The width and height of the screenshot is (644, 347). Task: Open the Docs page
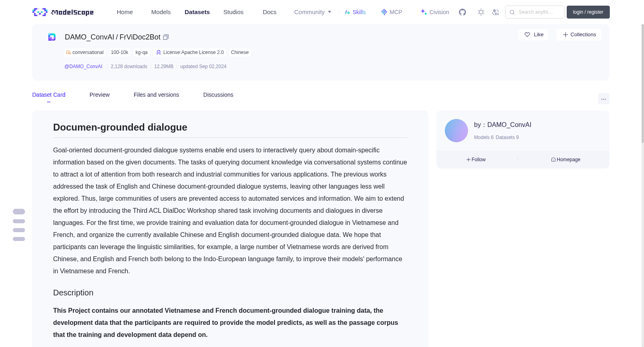270,12
